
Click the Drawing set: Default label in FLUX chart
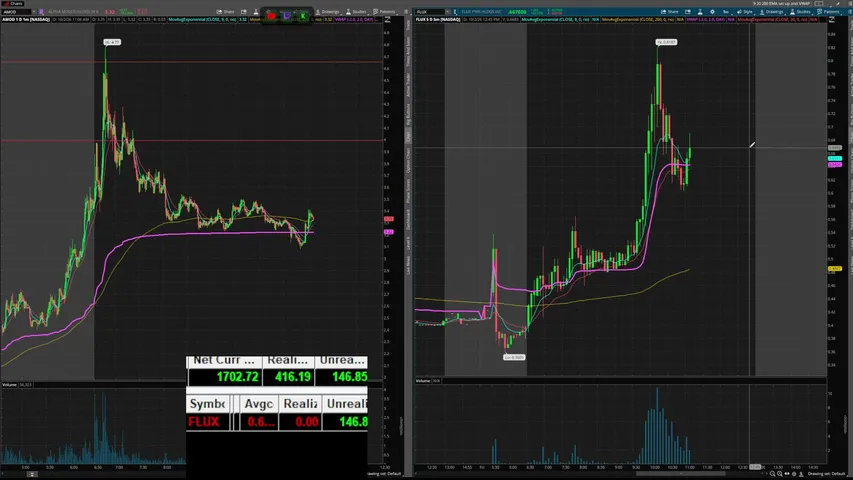825,473
